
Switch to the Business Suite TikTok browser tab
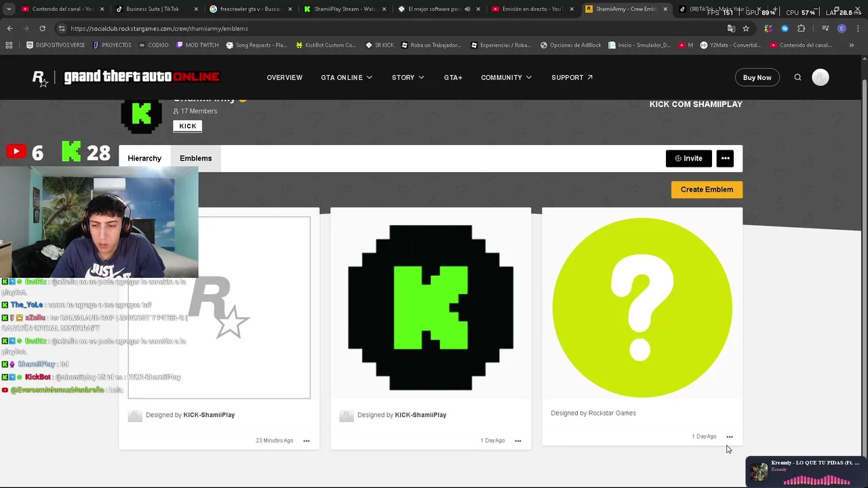156,9
